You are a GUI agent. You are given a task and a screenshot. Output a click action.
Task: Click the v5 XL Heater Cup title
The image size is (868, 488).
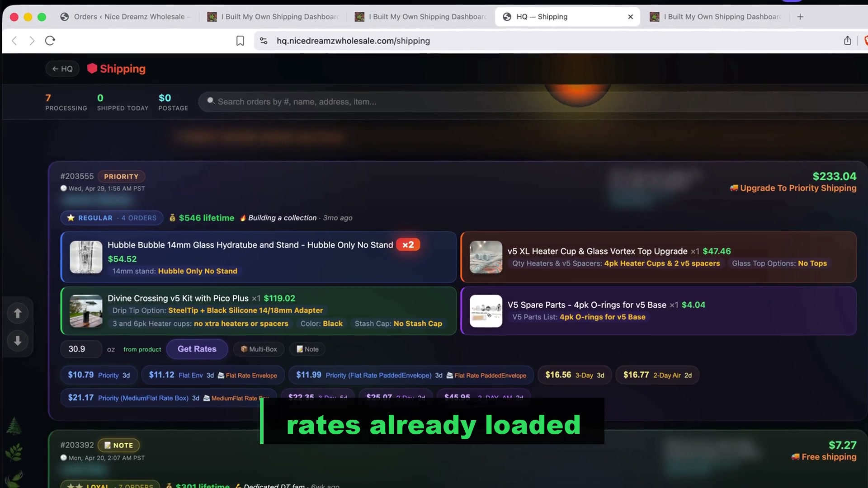[597, 251]
